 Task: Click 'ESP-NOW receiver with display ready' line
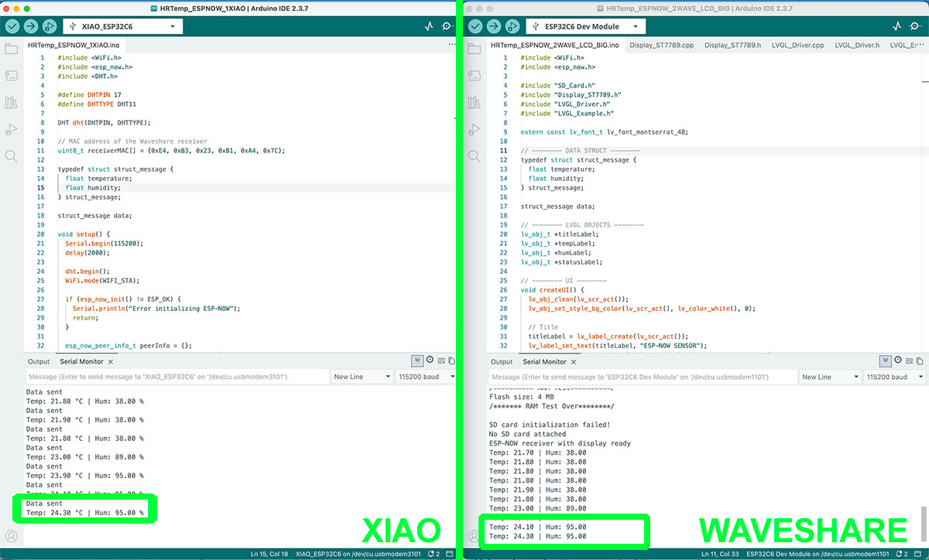[x=560, y=443]
